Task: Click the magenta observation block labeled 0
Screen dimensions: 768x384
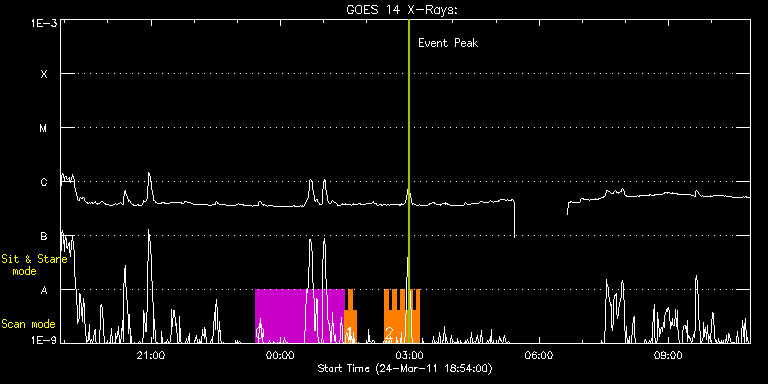Action: [300, 316]
